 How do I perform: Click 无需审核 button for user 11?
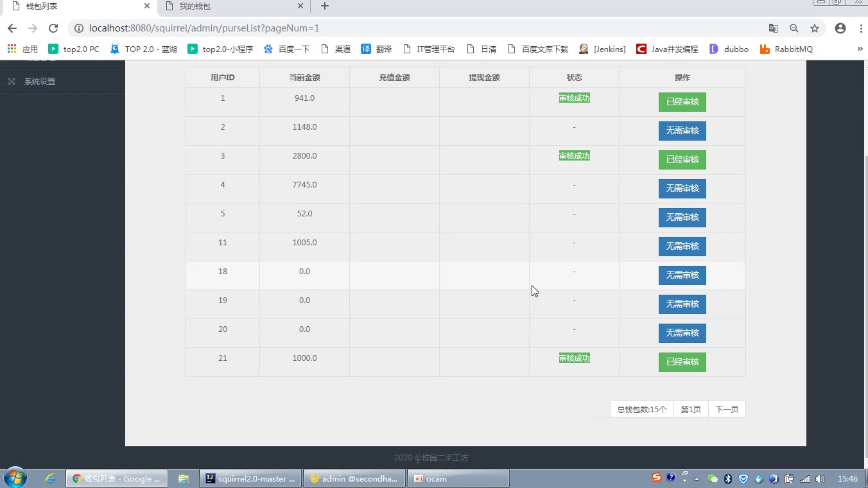click(682, 247)
